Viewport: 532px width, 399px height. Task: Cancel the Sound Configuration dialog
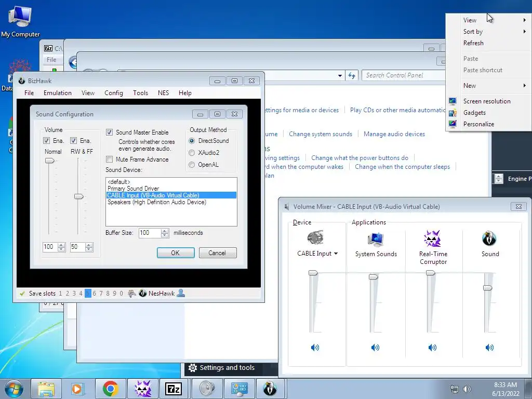pos(217,253)
